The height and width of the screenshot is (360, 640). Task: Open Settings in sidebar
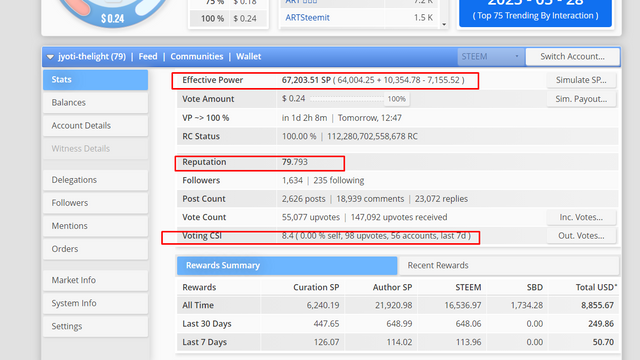tap(96, 327)
